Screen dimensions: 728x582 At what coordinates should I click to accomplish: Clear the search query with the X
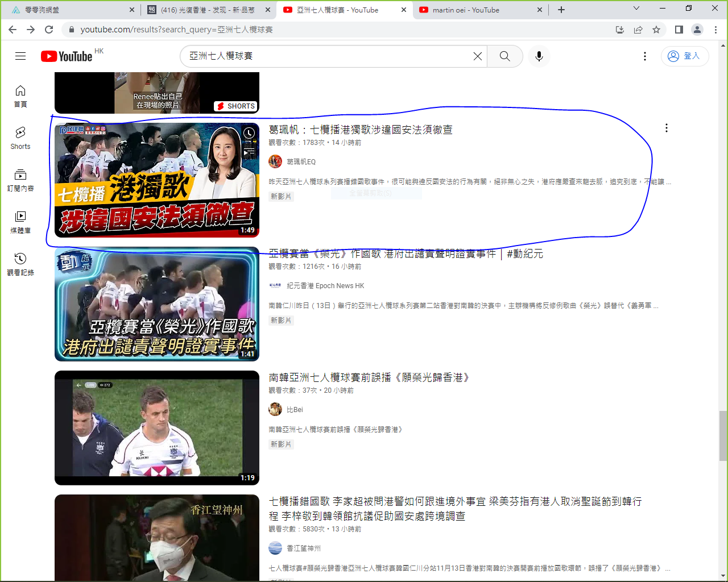pyautogui.click(x=478, y=56)
